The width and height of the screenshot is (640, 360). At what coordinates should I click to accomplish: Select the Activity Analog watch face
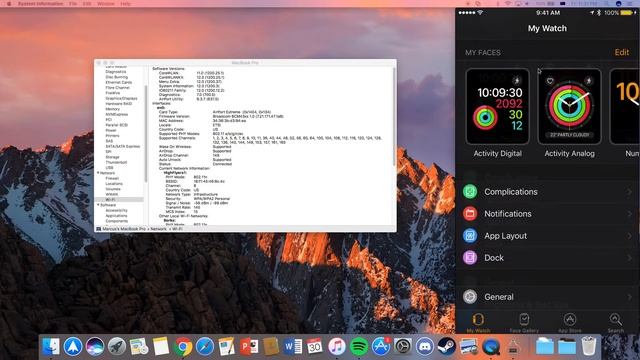[x=569, y=107]
